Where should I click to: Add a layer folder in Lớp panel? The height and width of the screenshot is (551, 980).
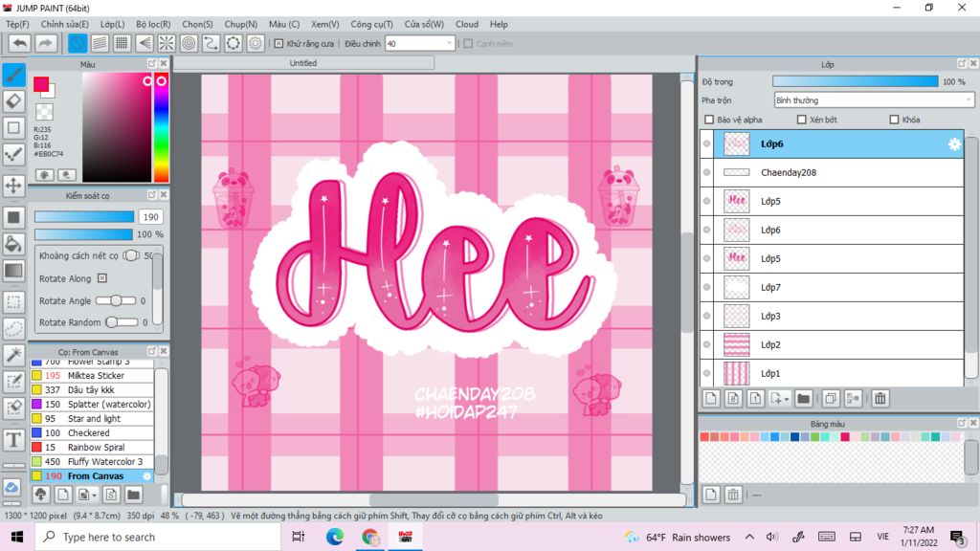pyautogui.click(x=804, y=399)
